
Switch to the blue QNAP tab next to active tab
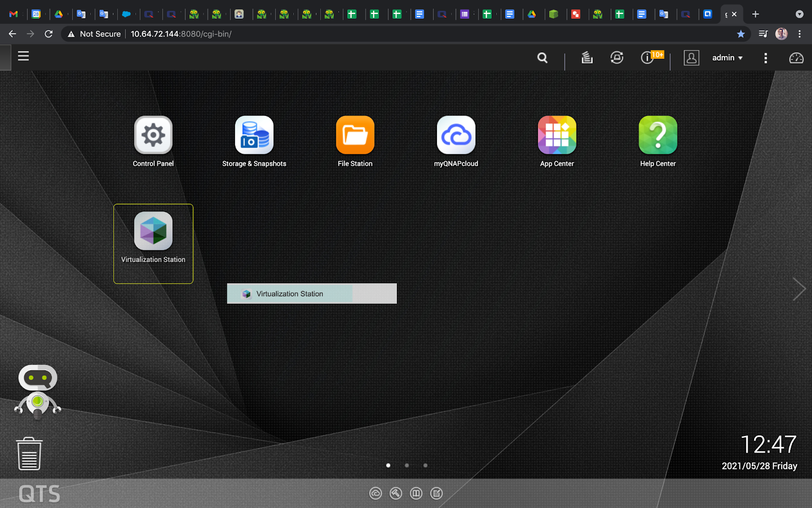click(x=708, y=14)
